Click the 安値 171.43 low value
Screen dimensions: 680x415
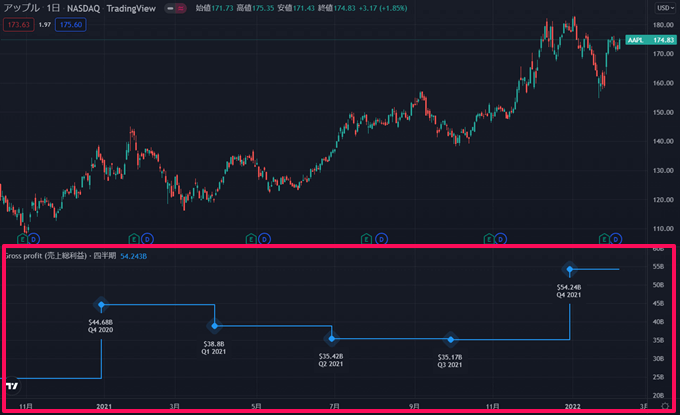tap(296, 8)
